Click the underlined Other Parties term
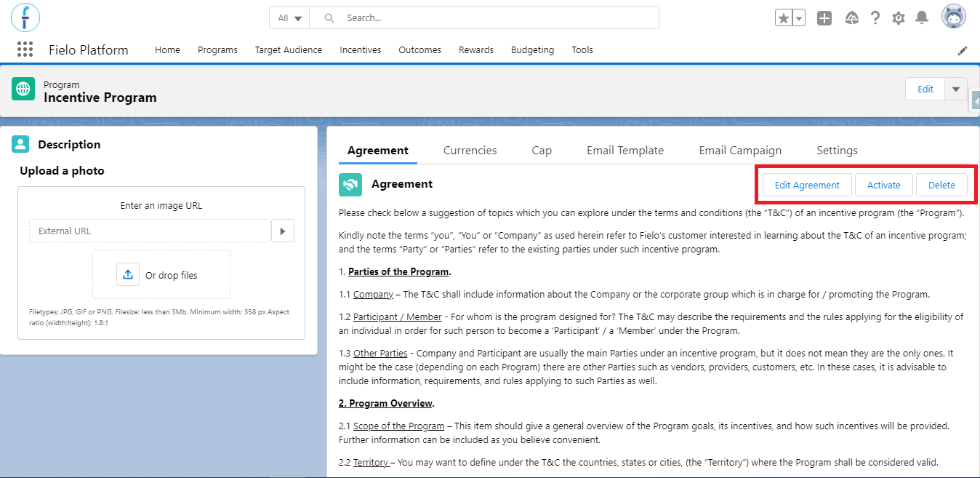The width and height of the screenshot is (980, 478). click(380, 354)
